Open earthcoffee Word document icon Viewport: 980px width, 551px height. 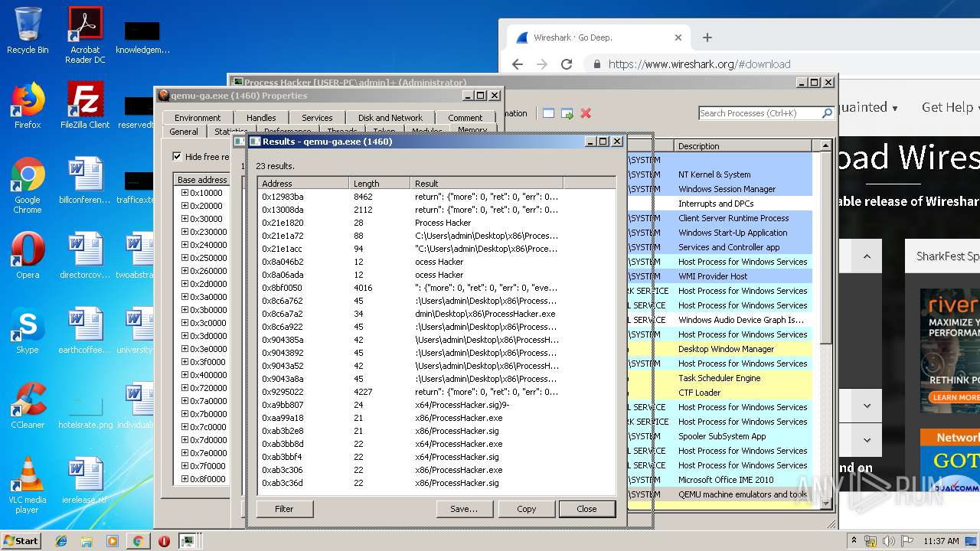click(x=85, y=331)
